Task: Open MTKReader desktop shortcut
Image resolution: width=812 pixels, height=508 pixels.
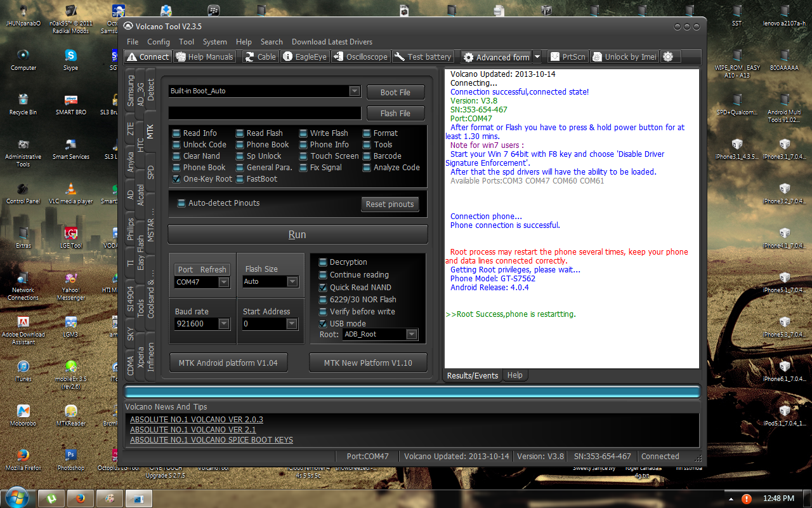Action: click(x=71, y=414)
